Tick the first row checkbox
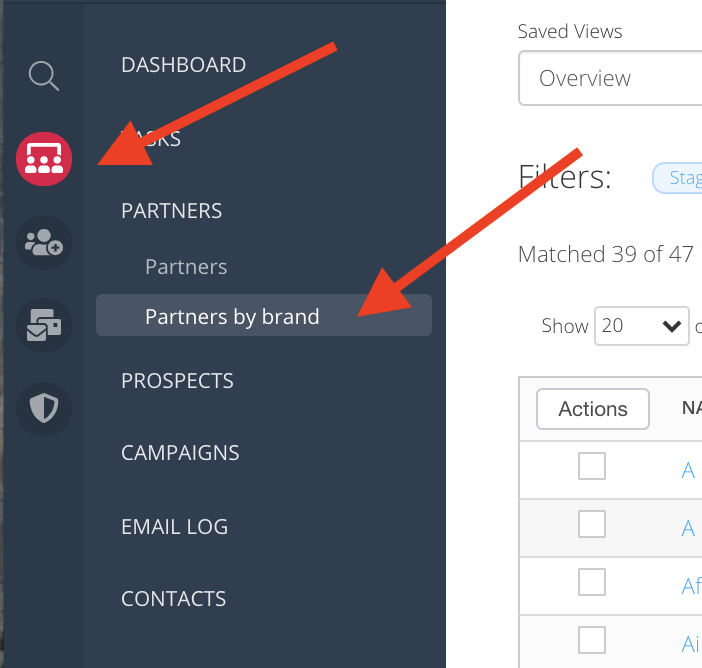 coord(592,466)
